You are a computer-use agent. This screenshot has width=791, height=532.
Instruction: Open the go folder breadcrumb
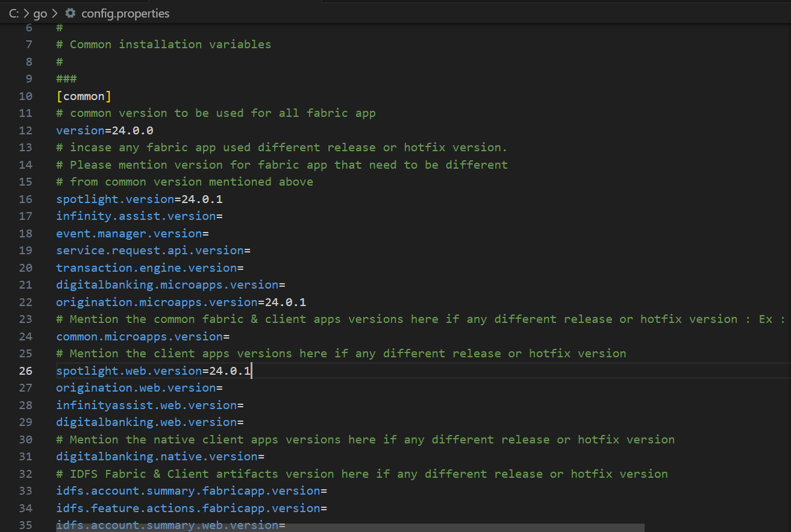pos(40,13)
